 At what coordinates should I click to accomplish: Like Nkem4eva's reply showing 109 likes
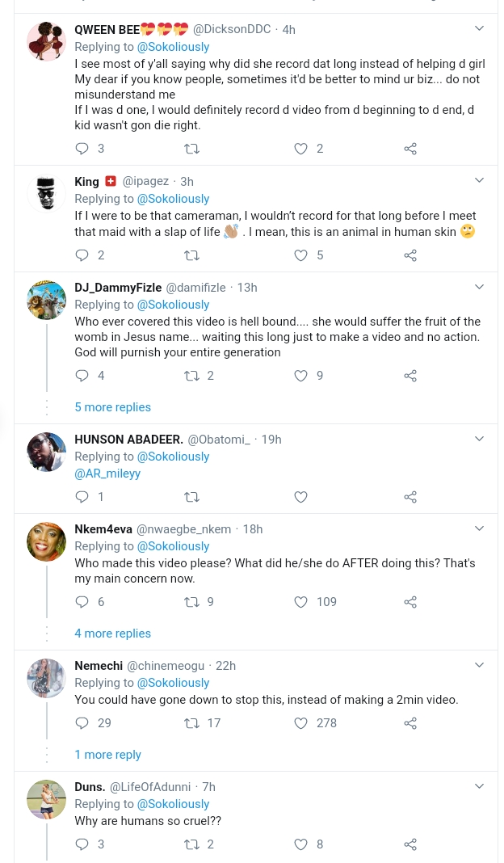pyautogui.click(x=300, y=602)
